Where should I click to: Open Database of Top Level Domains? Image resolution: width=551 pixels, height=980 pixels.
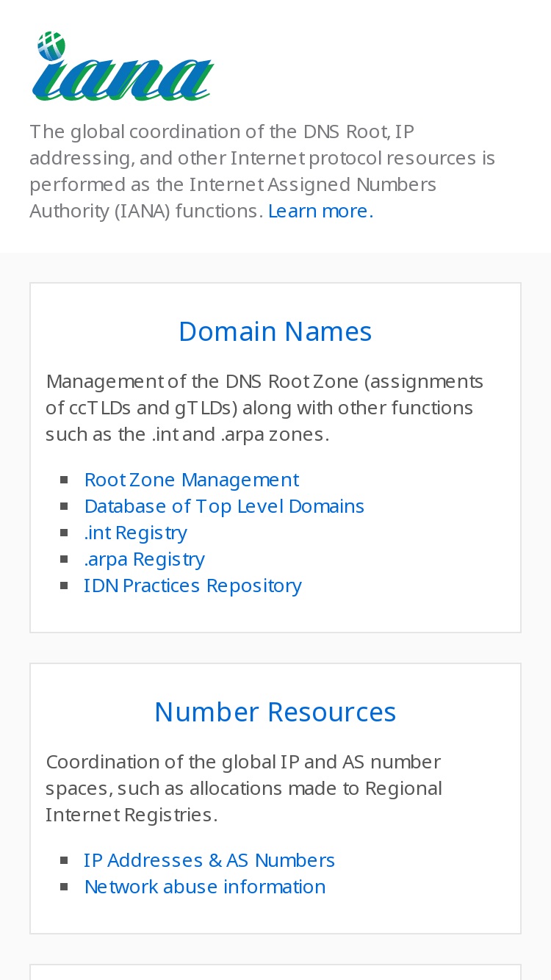[x=224, y=506]
